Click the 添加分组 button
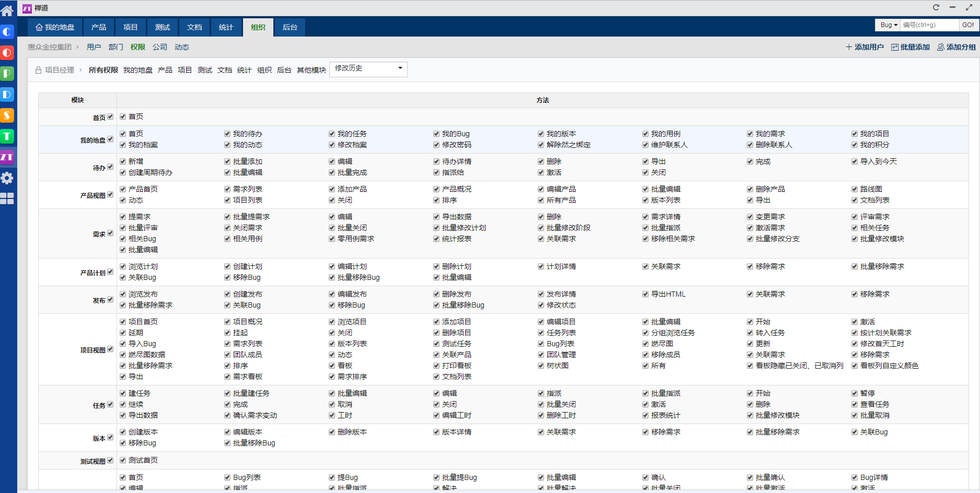Viewport: 980px width, 493px height. click(x=956, y=47)
